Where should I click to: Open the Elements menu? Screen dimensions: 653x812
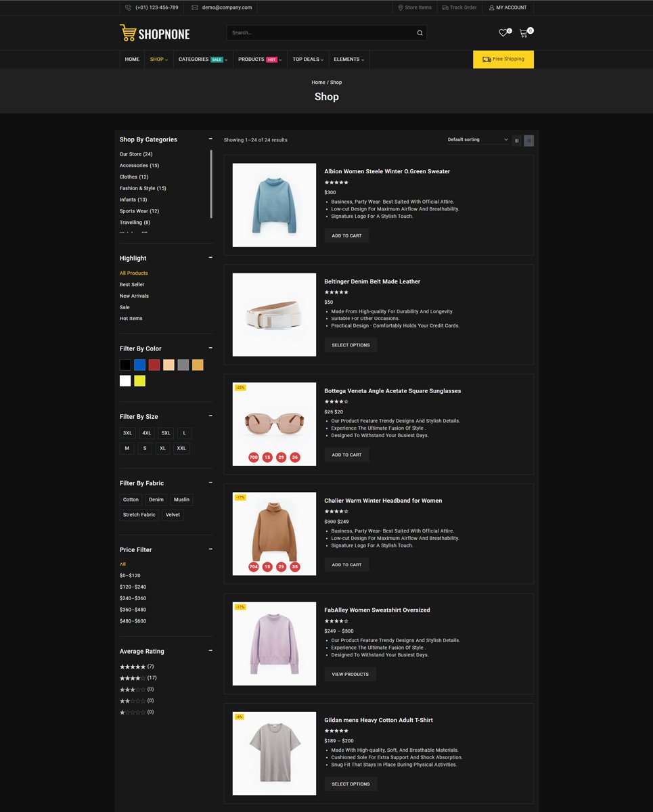348,60
